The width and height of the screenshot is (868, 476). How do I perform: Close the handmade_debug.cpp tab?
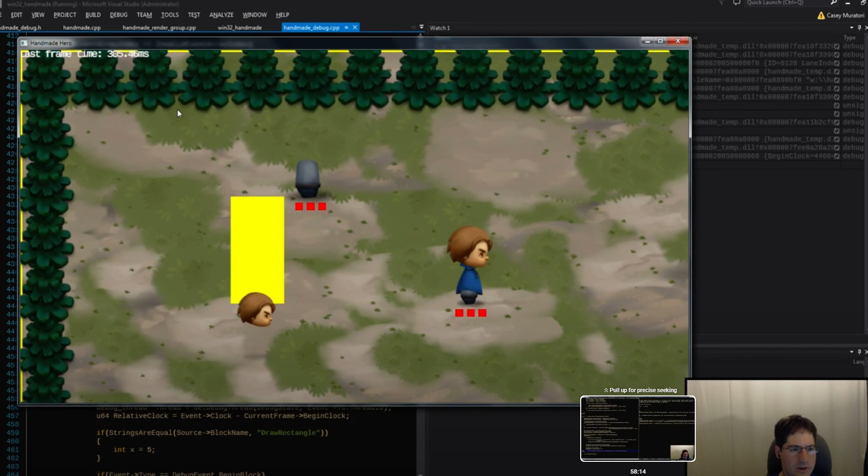point(355,27)
